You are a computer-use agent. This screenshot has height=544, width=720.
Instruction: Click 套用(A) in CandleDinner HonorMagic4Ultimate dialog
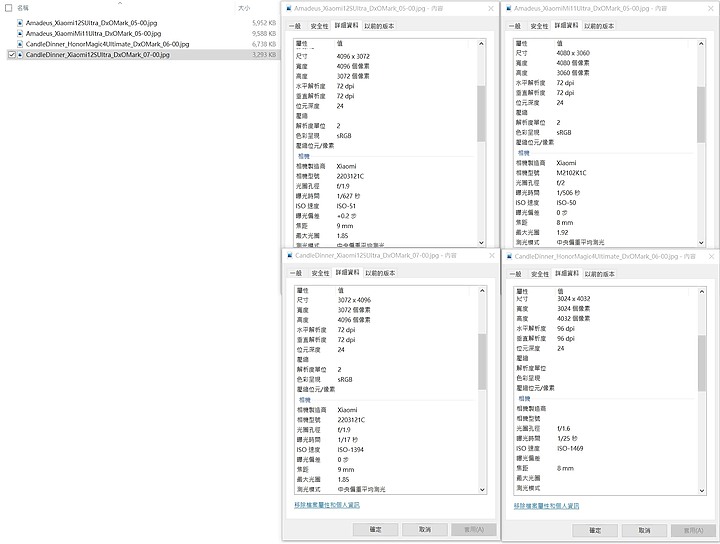click(693, 530)
